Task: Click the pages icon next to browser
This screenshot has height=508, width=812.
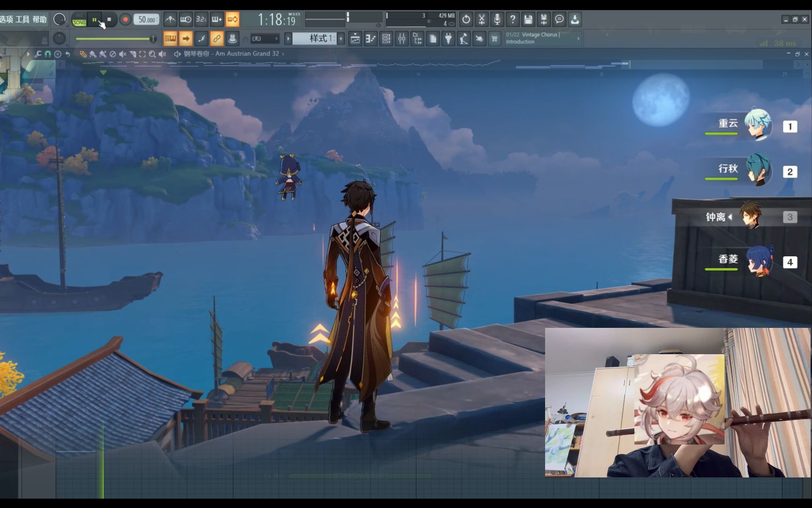Action: [433, 39]
